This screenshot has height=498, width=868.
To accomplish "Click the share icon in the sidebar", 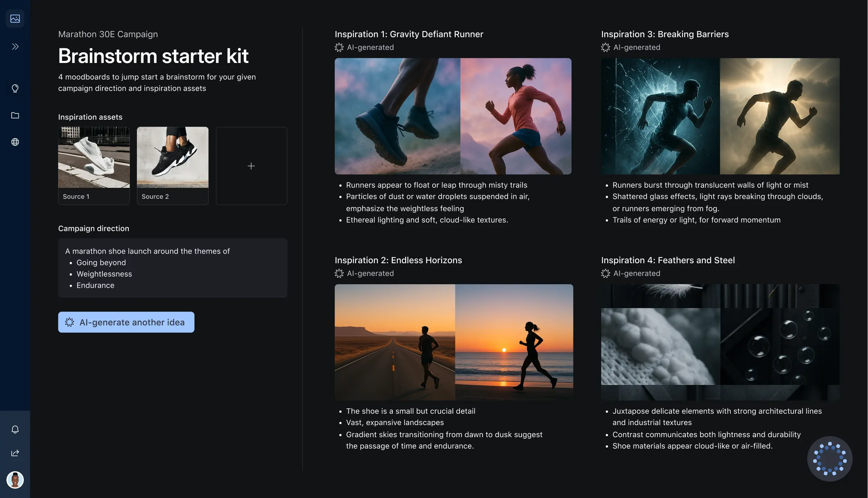I will [15, 452].
